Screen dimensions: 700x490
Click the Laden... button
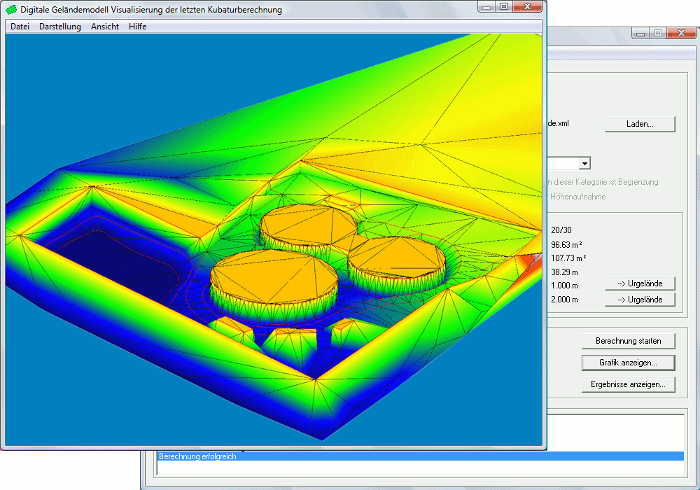(639, 124)
